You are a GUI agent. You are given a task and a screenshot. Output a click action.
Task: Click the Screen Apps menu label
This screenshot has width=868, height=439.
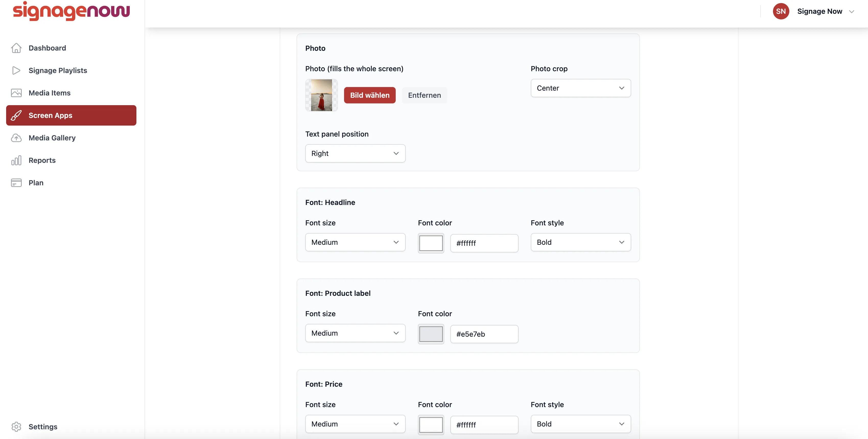(51, 115)
